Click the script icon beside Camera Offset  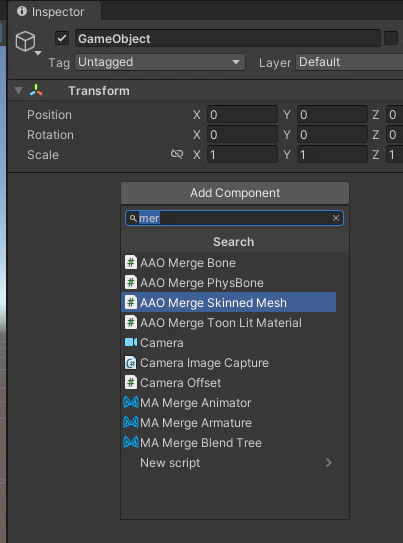click(131, 382)
